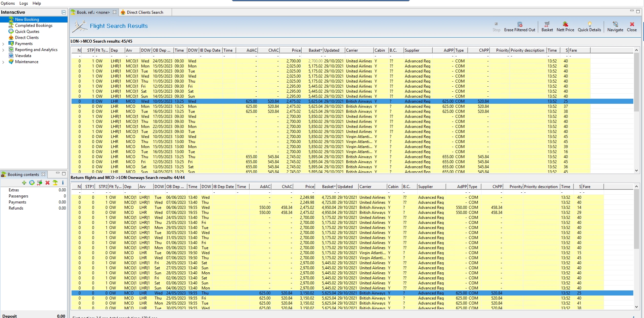644x318 pixels.
Task: Expand the Payments tree node
Action: (3, 44)
